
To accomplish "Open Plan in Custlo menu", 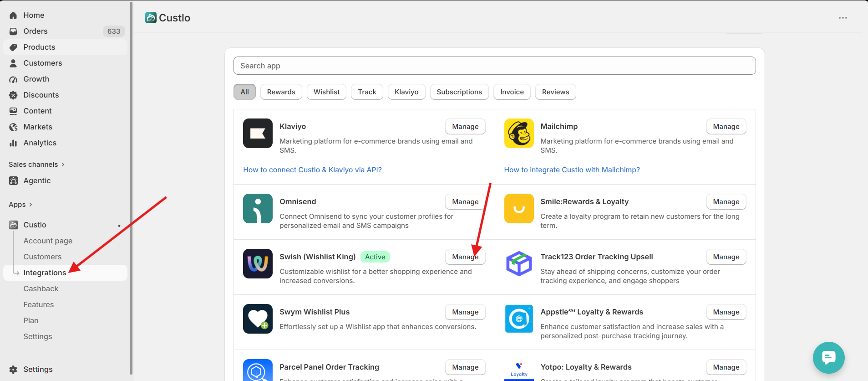I will tap(31, 321).
